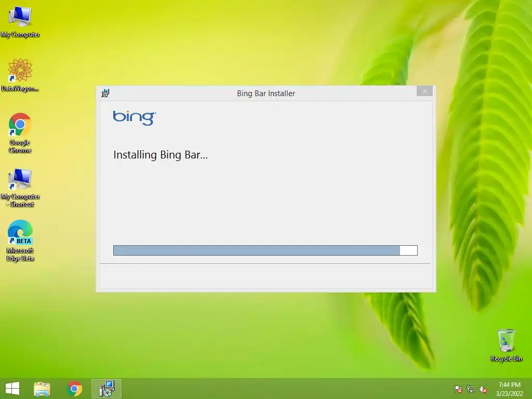Open File Explorer from the taskbar
Viewport: 532px width, 399px height.
pyautogui.click(x=42, y=389)
